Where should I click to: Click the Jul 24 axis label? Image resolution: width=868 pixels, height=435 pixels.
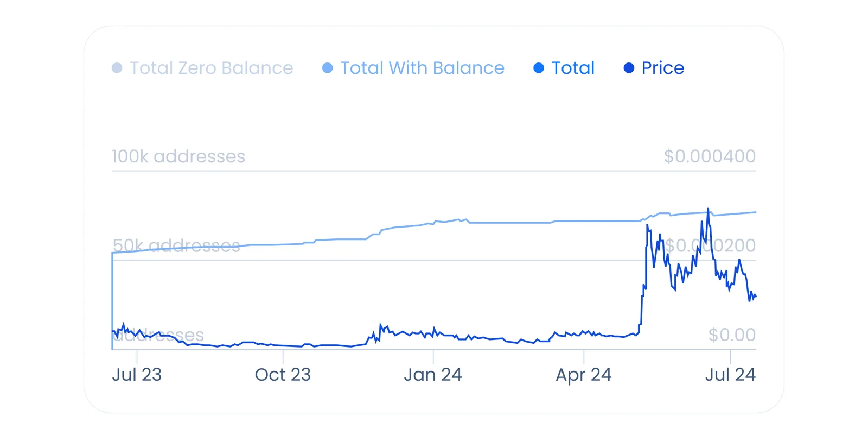click(730, 375)
